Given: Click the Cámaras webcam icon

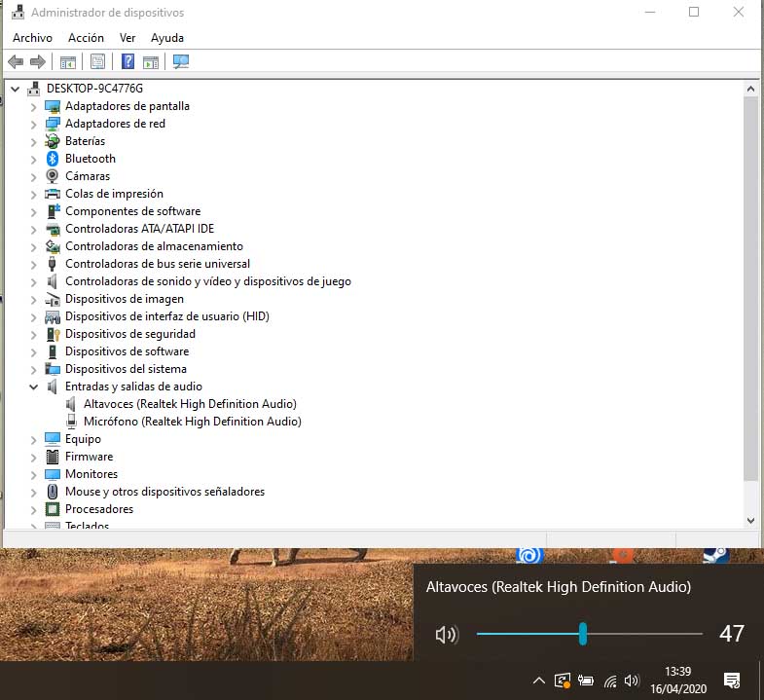Looking at the screenshot, I should (x=53, y=176).
